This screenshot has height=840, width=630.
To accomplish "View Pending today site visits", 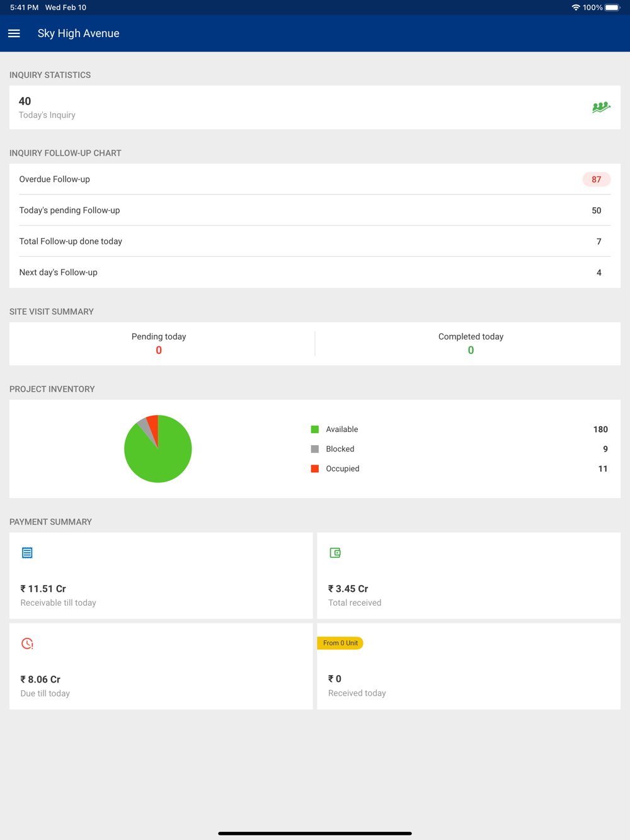I will coord(159,344).
